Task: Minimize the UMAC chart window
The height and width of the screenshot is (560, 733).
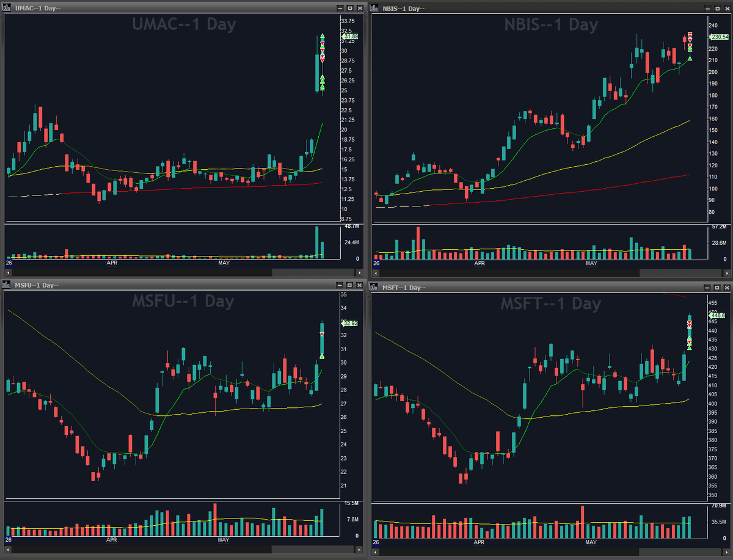Action: click(x=341, y=8)
